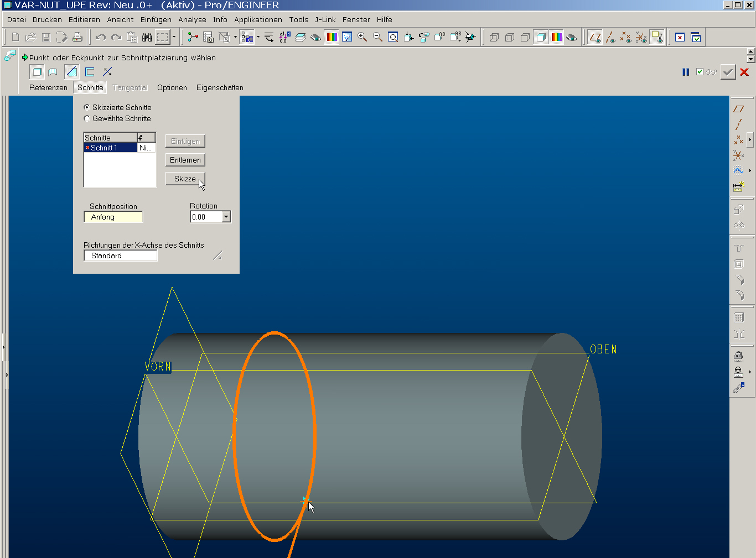The height and width of the screenshot is (558, 756).
Task: Click the red X cancel feature button
Action: click(744, 72)
